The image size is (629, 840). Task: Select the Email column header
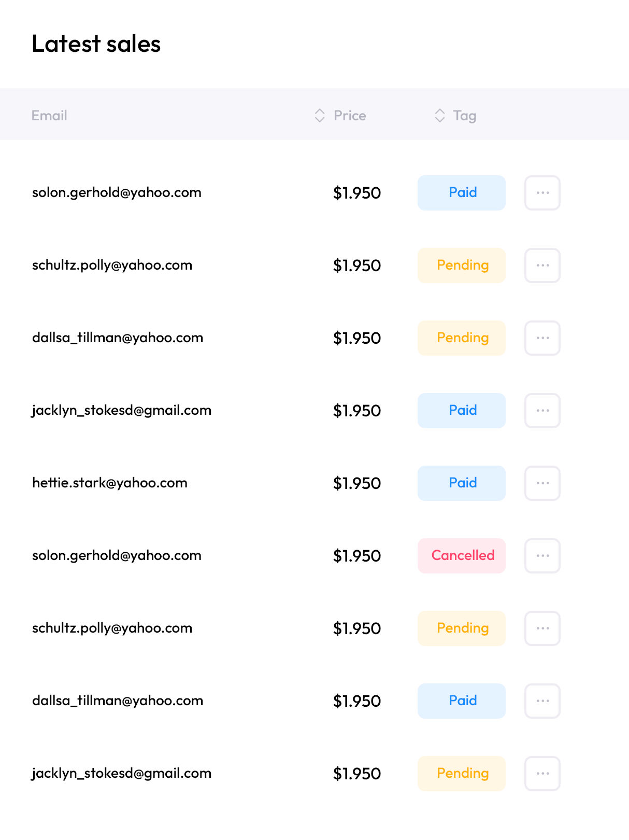click(x=49, y=116)
